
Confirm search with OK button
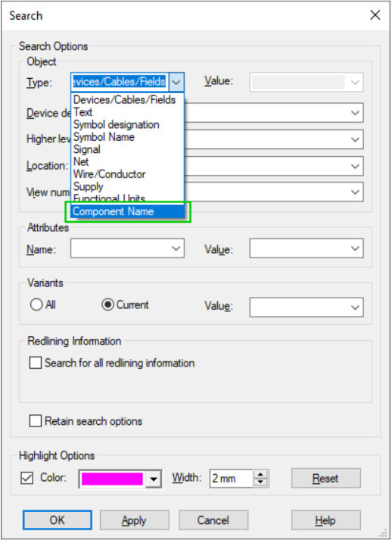point(57,520)
